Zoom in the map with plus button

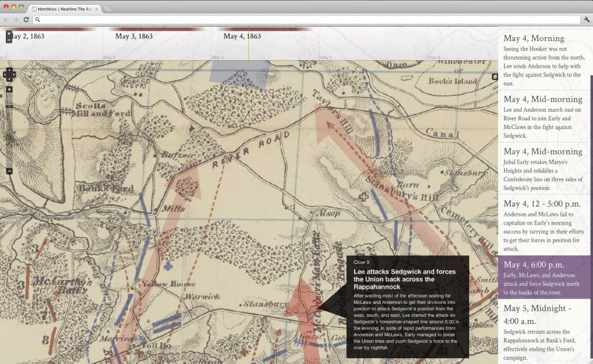click(9, 90)
